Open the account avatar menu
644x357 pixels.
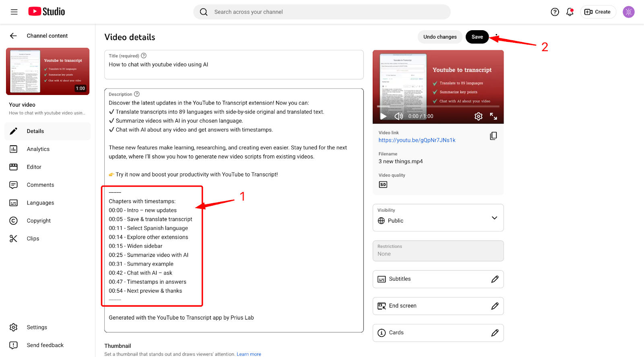(628, 12)
